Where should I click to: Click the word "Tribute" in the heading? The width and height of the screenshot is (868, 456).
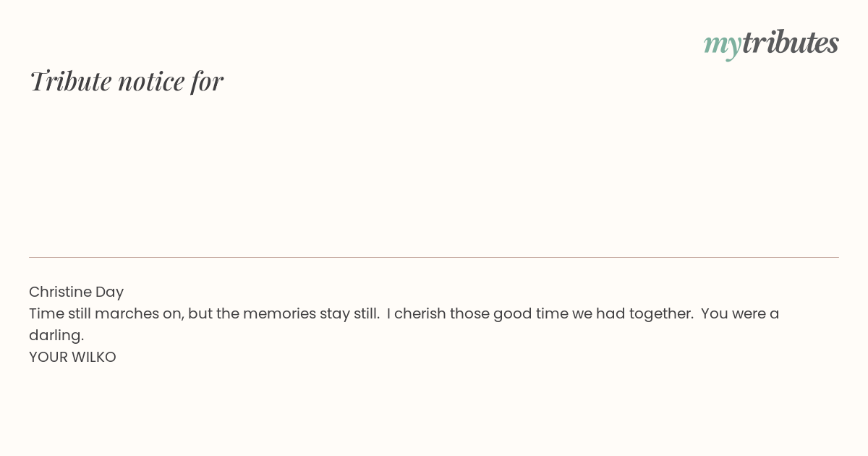70,81
